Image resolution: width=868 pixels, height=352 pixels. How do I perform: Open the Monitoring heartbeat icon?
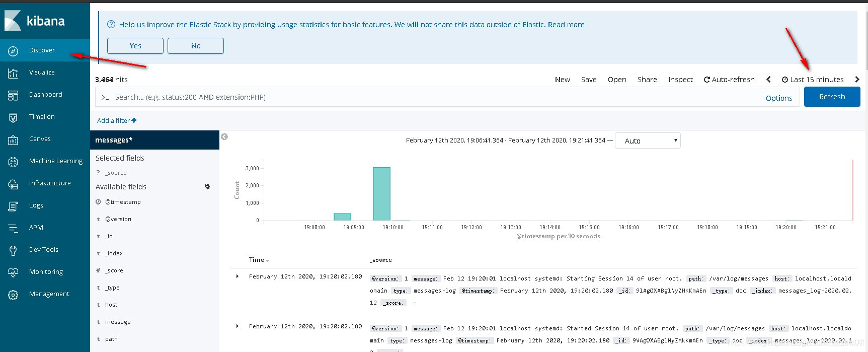[13, 272]
